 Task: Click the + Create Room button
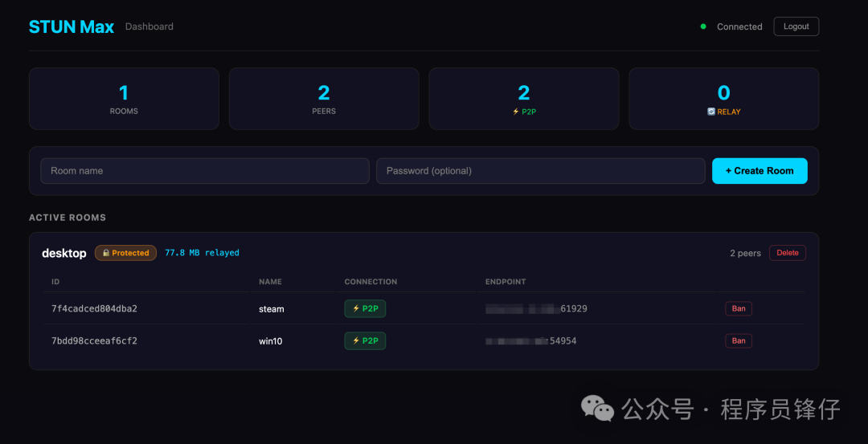[759, 171]
